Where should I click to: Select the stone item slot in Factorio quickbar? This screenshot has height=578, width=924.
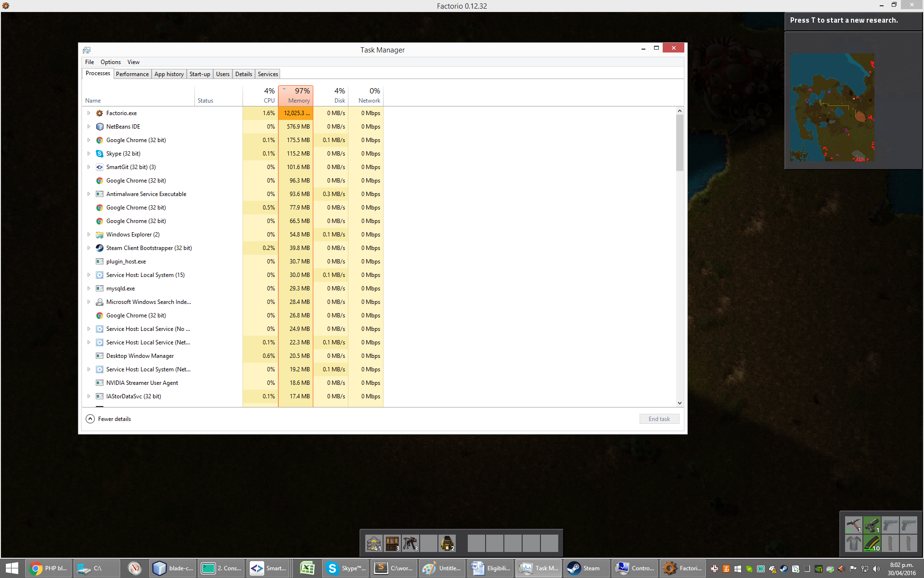tap(374, 543)
